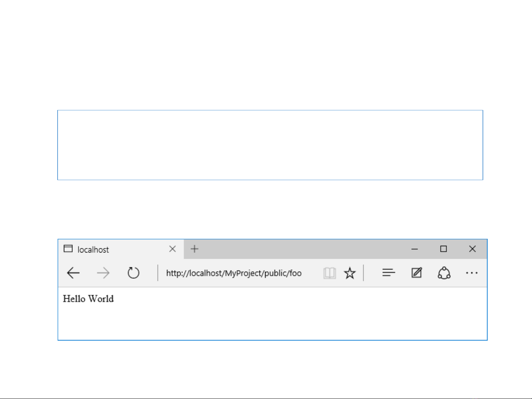Add page to favorites with star icon
The image size is (532, 399).
(350, 273)
